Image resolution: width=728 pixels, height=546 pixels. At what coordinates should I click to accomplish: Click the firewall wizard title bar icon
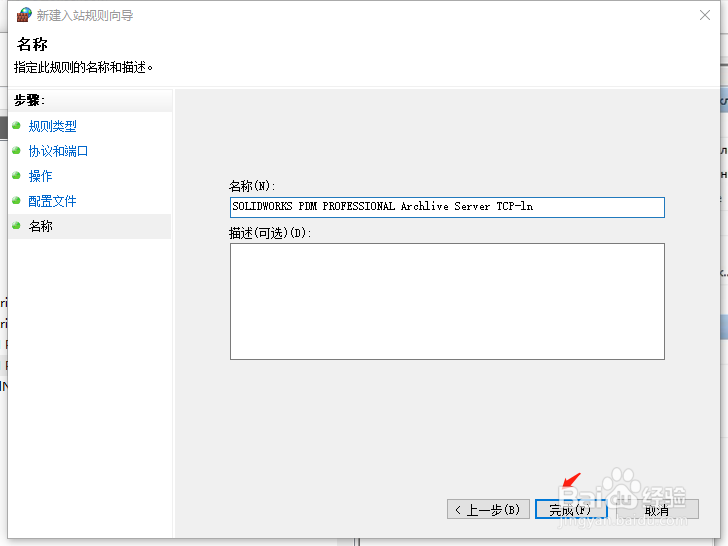(24, 15)
